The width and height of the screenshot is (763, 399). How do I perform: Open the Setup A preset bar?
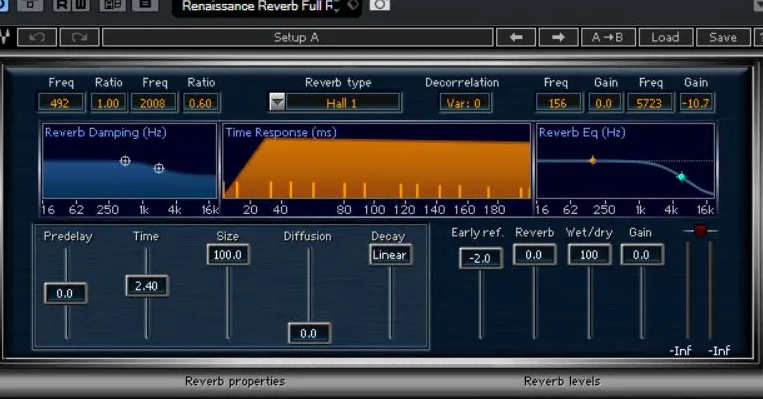point(297,37)
